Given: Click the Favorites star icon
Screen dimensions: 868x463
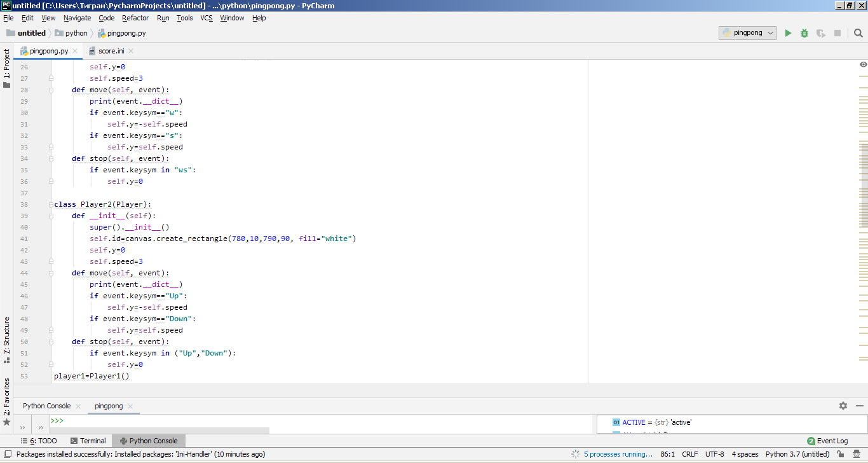Looking at the screenshot, I should [x=7, y=422].
